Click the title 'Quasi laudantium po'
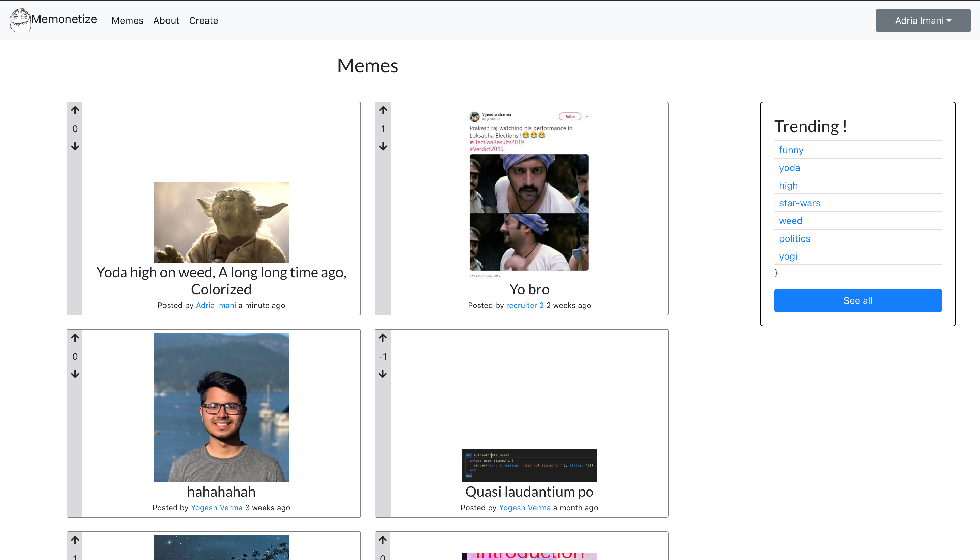980x560 pixels. click(x=529, y=492)
